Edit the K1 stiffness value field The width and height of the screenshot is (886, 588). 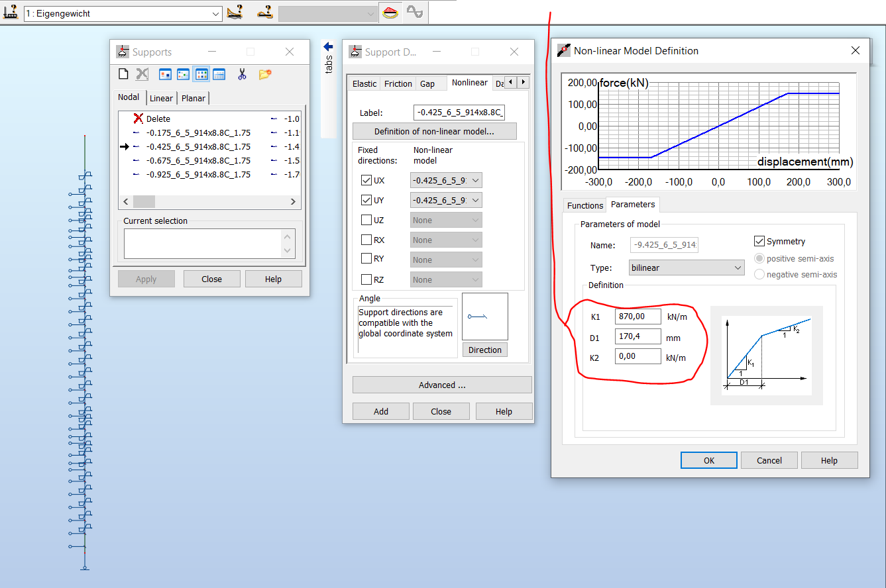pos(637,316)
